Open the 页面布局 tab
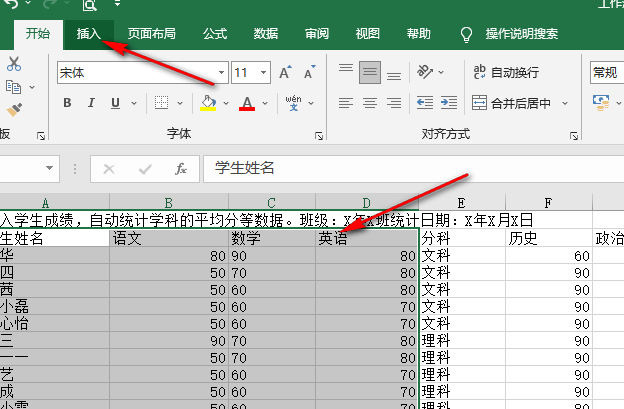 pos(152,33)
